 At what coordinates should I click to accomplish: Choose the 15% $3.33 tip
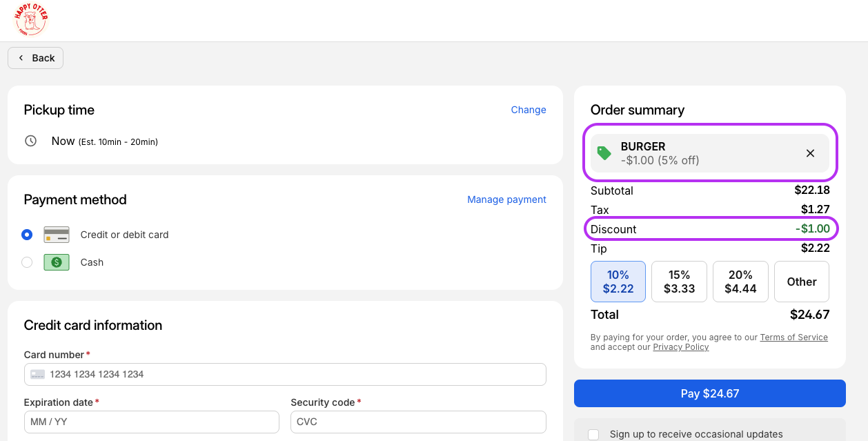[679, 282]
